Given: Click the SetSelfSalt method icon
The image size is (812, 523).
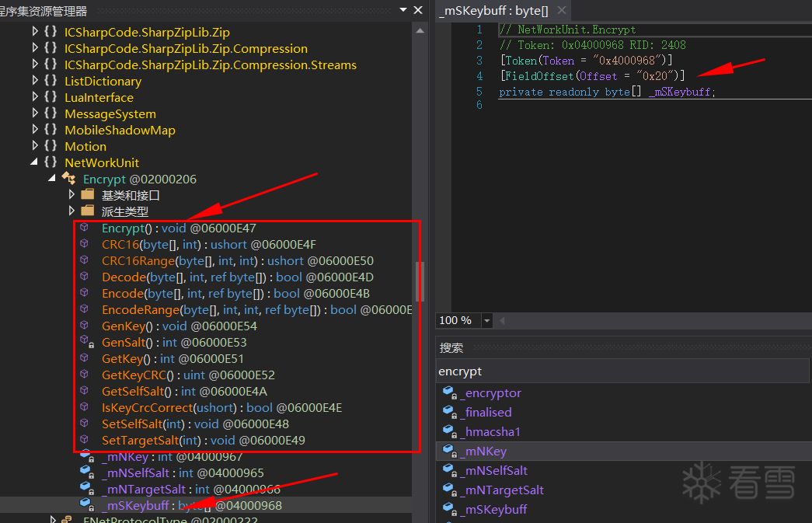Looking at the screenshot, I should [84, 423].
